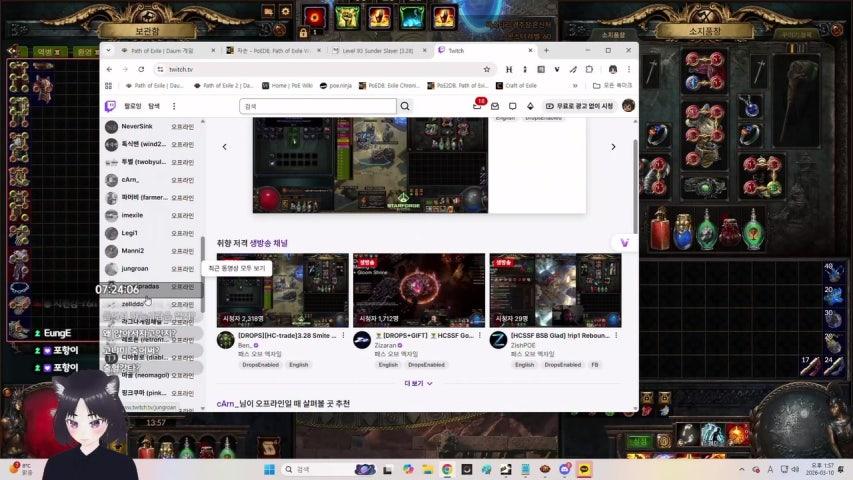Image resolution: width=853 pixels, height=480 pixels.
Task: Click the live channels heading link
Action: 268,243
